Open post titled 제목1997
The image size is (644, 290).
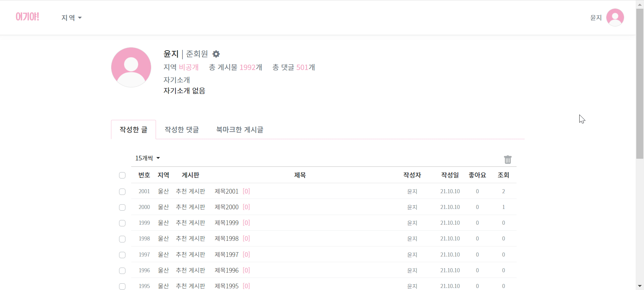coord(227,255)
